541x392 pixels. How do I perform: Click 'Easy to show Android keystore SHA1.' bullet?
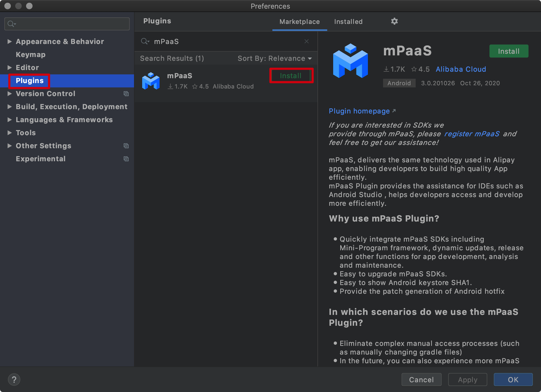click(406, 283)
